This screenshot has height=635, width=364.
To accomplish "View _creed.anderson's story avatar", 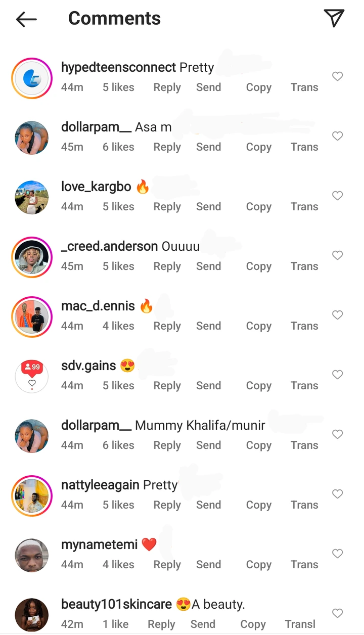I will (32, 257).
